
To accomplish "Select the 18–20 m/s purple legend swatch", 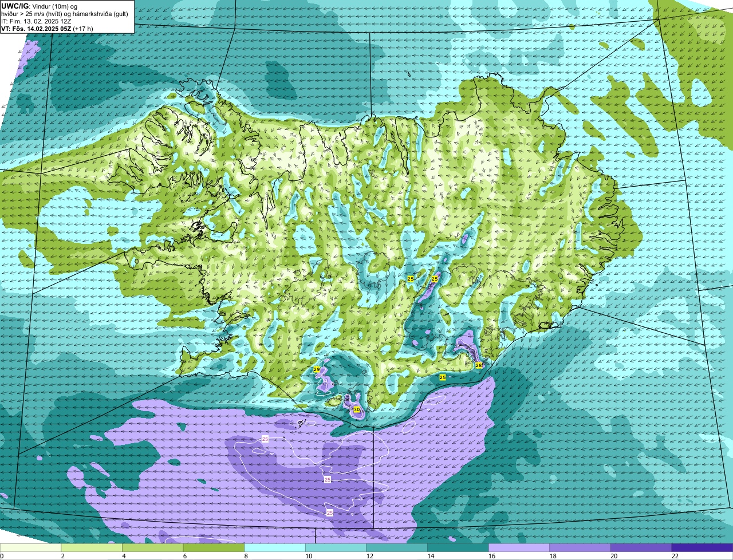I will coord(580,547).
